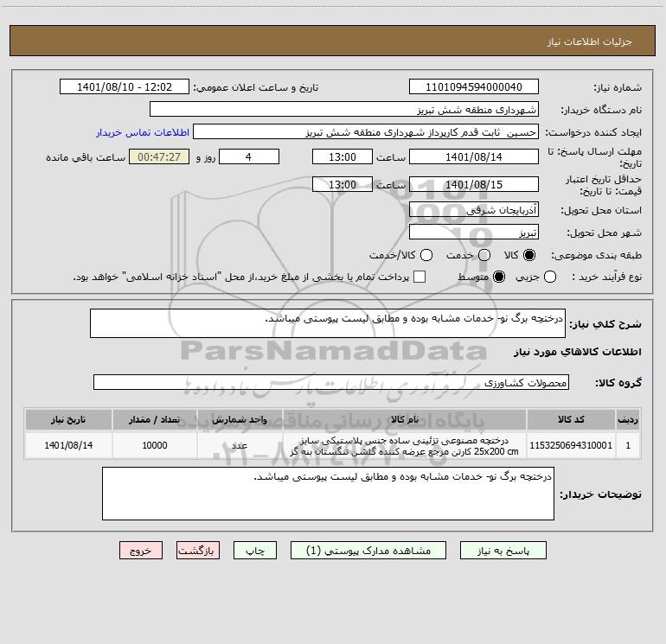
Task: Click the request creator field حسین ثابت قدم
Action: (x=366, y=132)
